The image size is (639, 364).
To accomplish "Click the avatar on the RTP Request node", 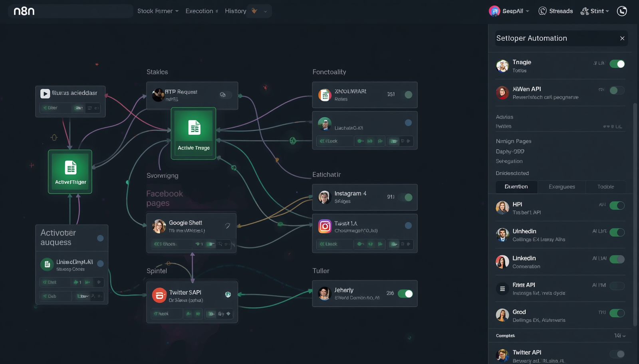I will tap(159, 95).
